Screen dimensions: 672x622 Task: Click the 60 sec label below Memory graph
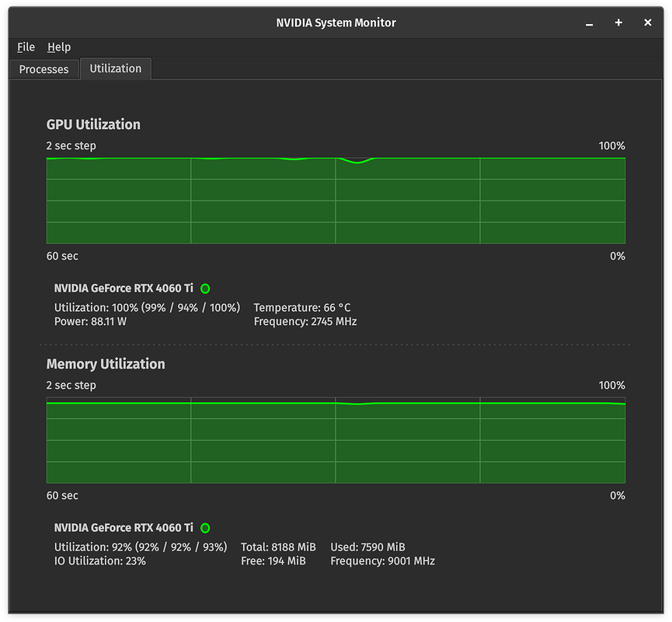click(62, 495)
